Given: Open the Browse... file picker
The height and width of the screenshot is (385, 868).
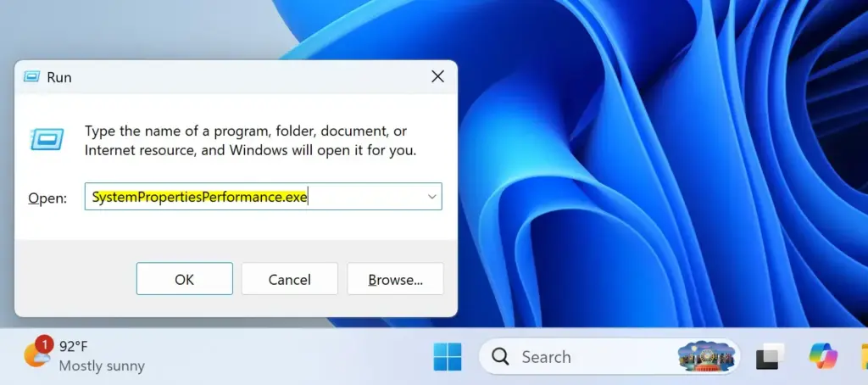Looking at the screenshot, I should pyautogui.click(x=395, y=279).
